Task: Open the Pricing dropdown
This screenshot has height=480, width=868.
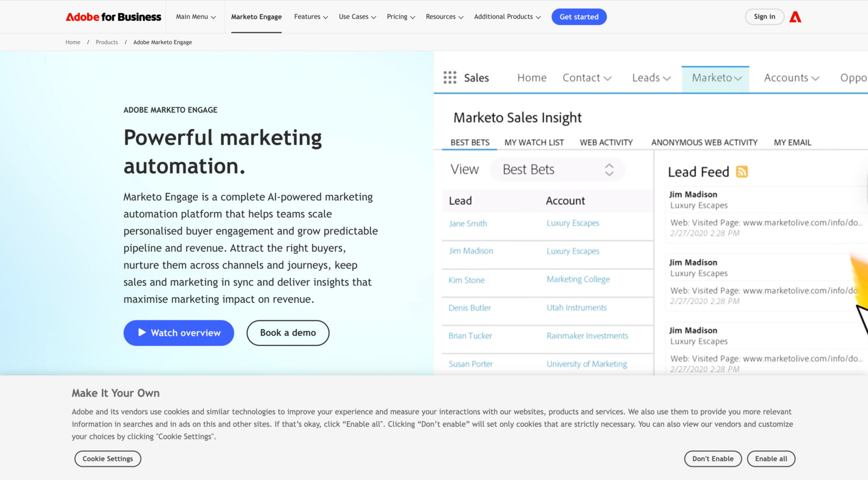Action: pos(401,17)
